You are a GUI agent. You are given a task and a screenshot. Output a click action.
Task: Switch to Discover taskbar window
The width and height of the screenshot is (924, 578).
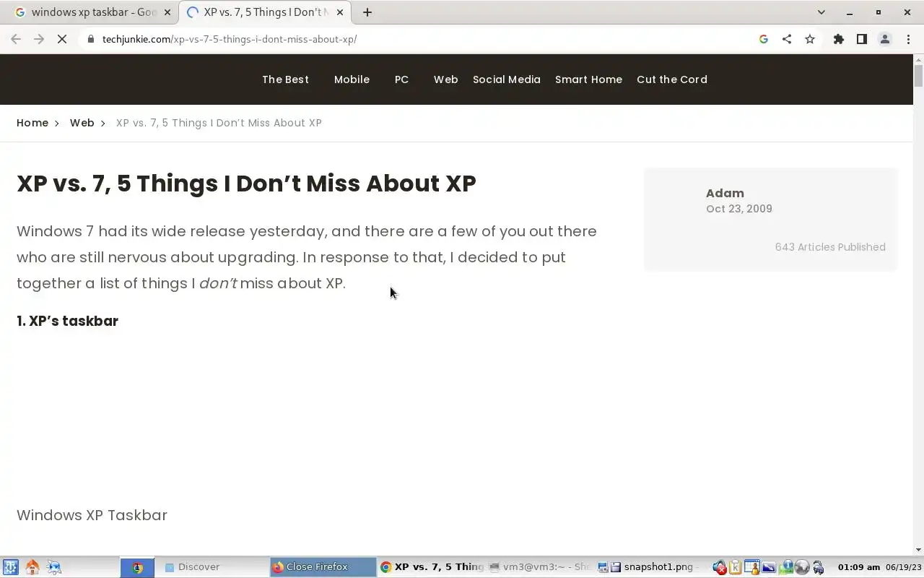click(x=214, y=567)
